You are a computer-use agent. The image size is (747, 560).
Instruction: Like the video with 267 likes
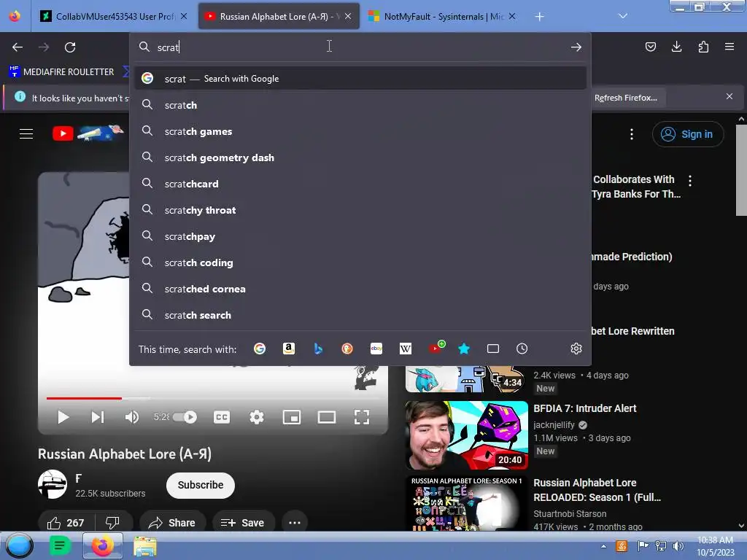(66, 522)
